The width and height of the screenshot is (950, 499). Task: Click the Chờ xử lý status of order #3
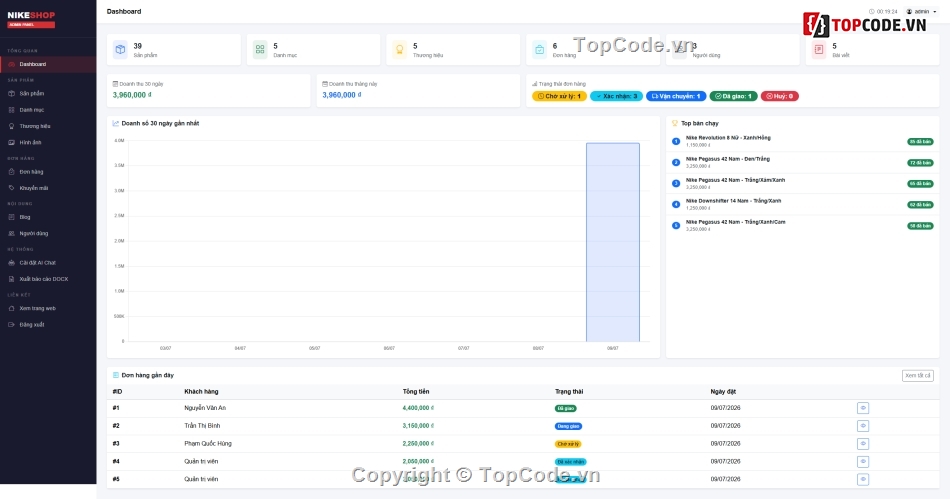(568, 444)
